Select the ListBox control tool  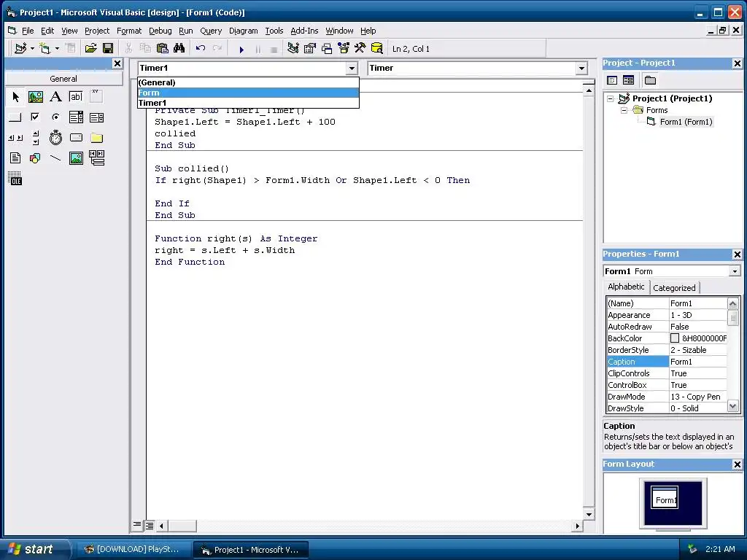[x=96, y=117]
